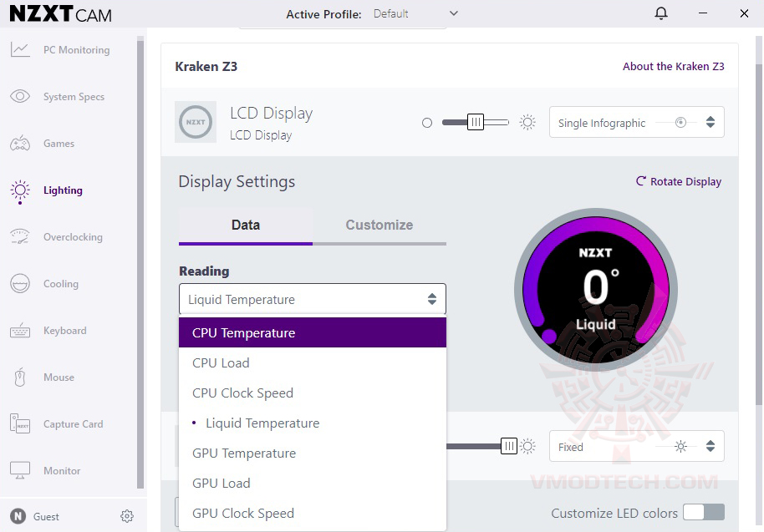This screenshot has width=764, height=532.
Task: Click the Display Settings heading
Action: (x=237, y=181)
